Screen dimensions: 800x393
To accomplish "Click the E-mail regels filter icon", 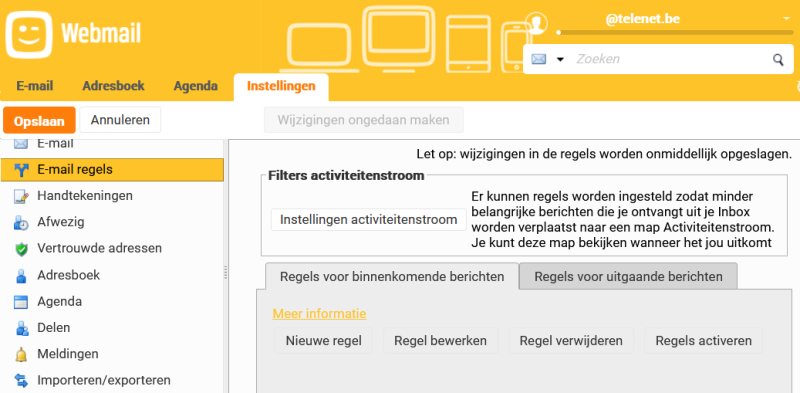I will coord(21,170).
